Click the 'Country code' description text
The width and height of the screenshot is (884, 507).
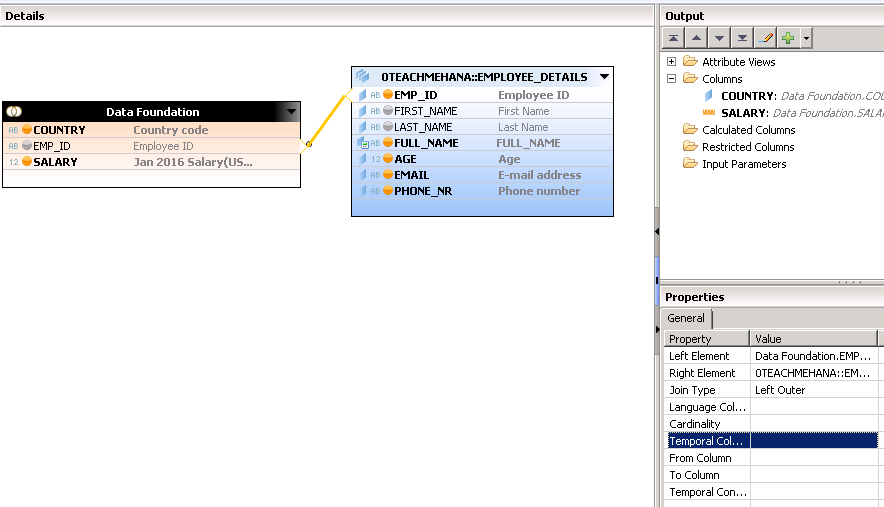tap(171, 130)
